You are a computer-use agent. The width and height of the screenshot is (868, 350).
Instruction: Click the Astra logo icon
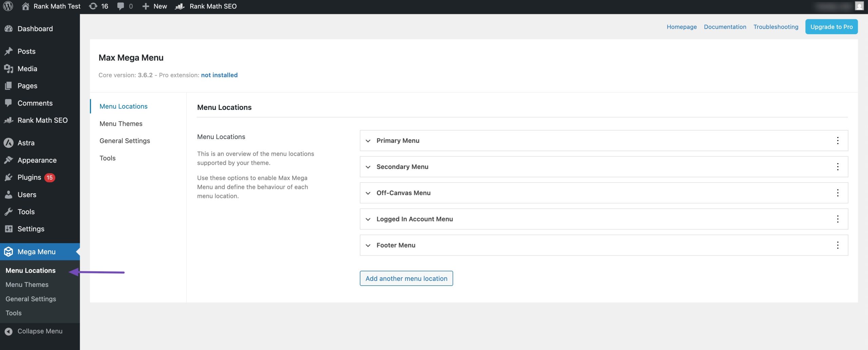pyautogui.click(x=8, y=143)
